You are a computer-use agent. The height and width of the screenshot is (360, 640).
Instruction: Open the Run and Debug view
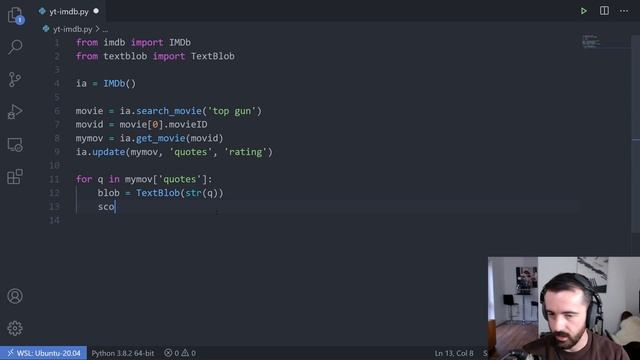(x=15, y=112)
